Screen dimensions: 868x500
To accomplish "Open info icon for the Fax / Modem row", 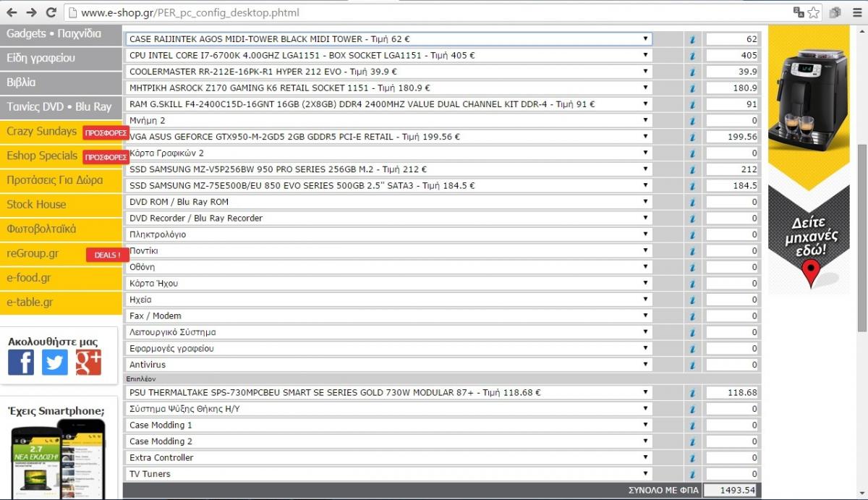I will click(x=692, y=315).
